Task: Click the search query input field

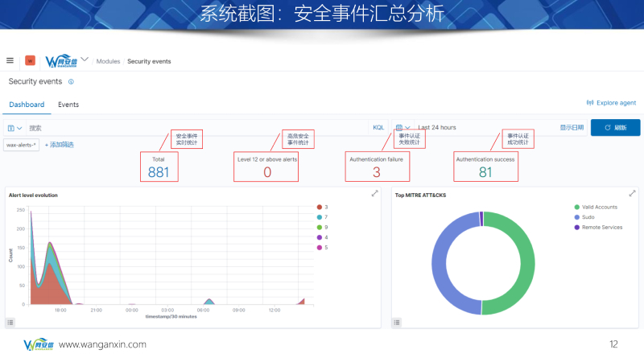Action: point(193,128)
